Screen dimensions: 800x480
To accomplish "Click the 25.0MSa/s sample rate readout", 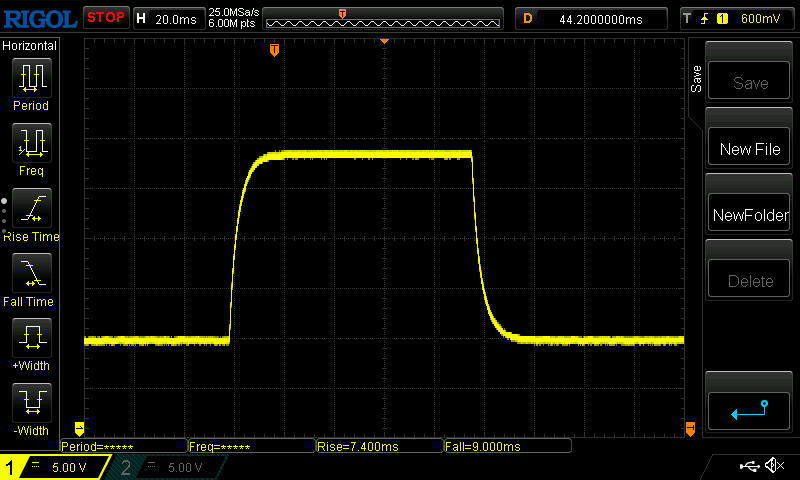I will [x=233, y=12].
